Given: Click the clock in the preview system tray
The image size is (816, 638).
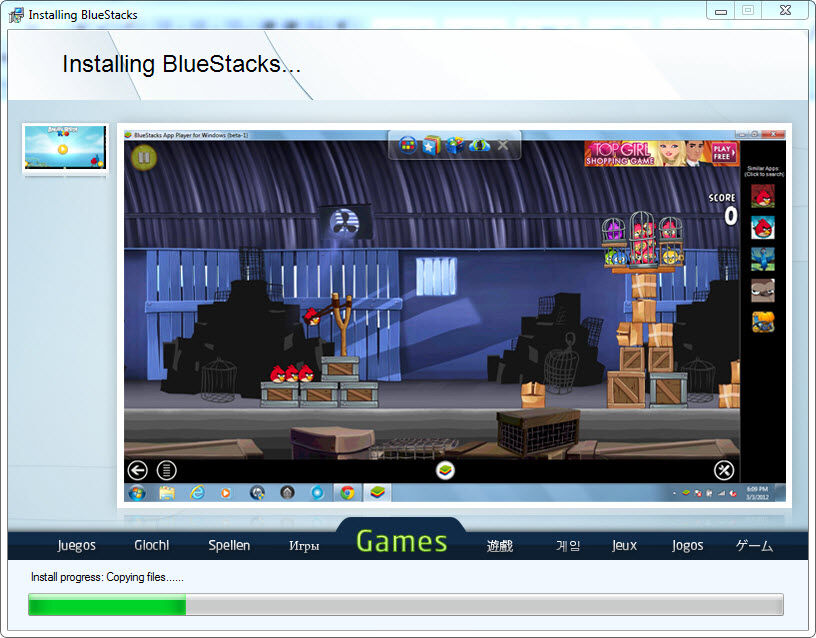Looking at the screenshot, I should [x=757, y=493].
